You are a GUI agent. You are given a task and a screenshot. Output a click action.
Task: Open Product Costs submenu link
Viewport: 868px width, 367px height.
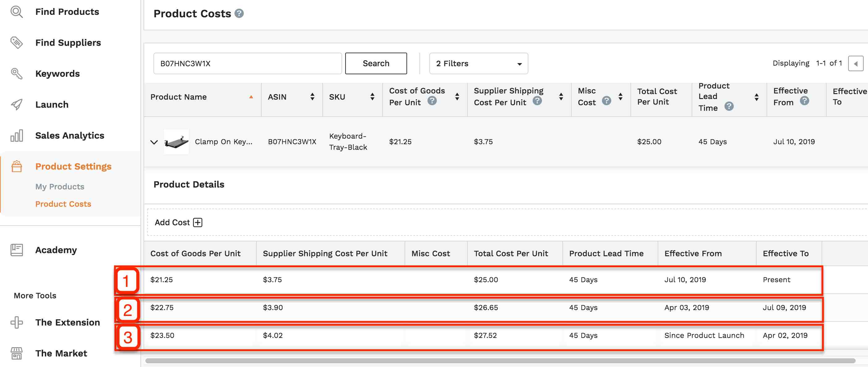(63, 204)
